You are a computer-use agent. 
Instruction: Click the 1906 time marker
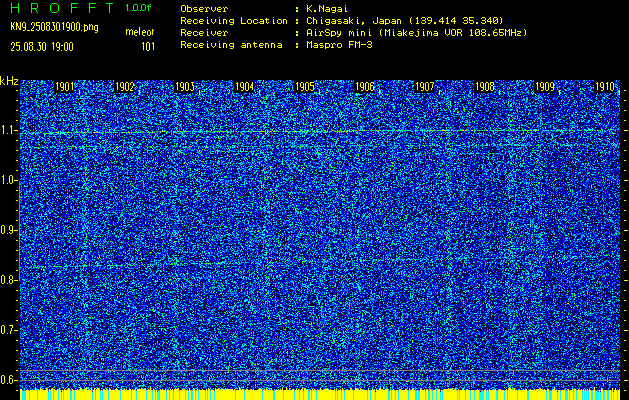click(x=365, y=87)
